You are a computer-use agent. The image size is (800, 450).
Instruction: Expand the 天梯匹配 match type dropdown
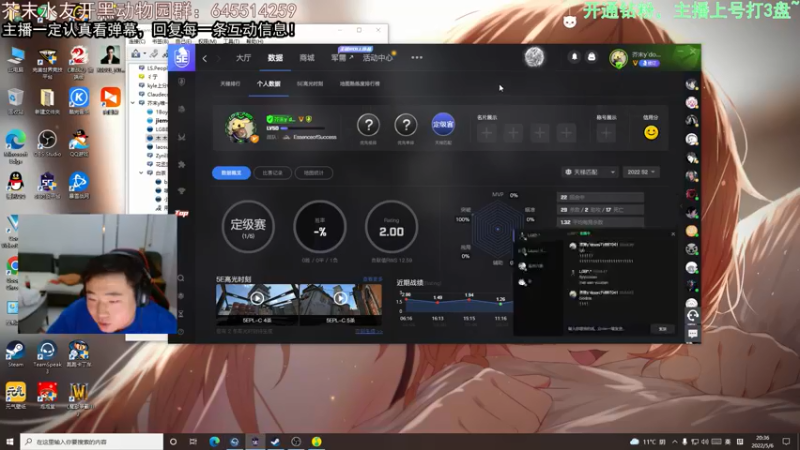pos(590,172)
